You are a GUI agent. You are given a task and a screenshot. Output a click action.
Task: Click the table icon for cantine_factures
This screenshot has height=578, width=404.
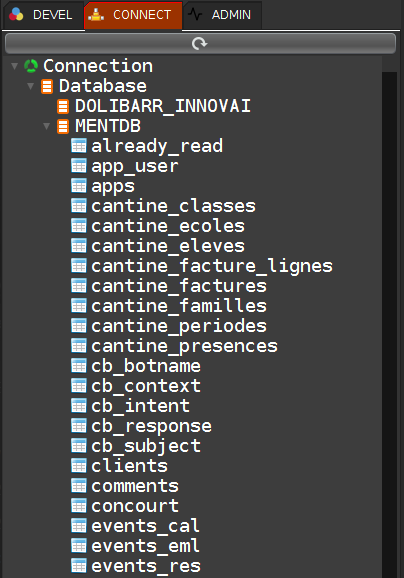coord(79,286)
